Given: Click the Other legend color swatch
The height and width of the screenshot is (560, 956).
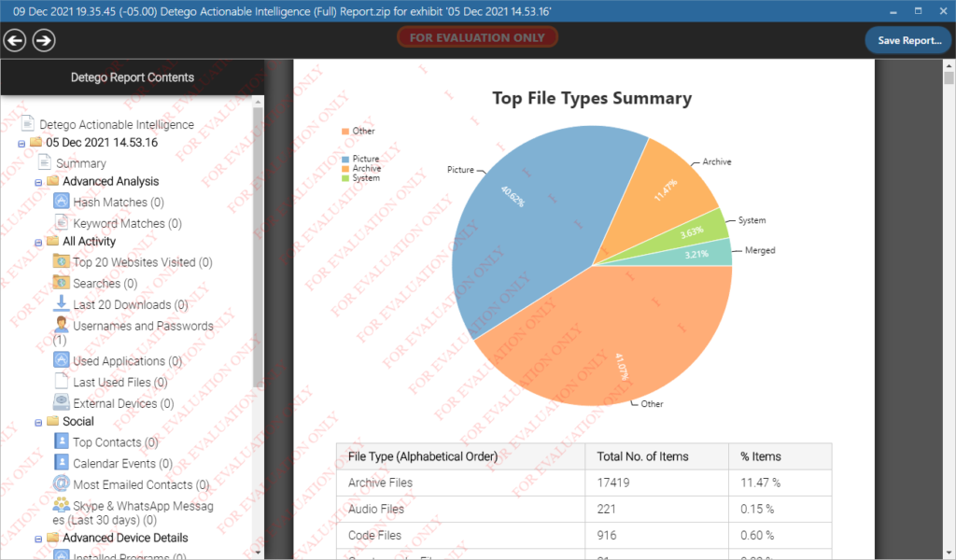Looking at the screenshot, I should (x=345, y=131).
